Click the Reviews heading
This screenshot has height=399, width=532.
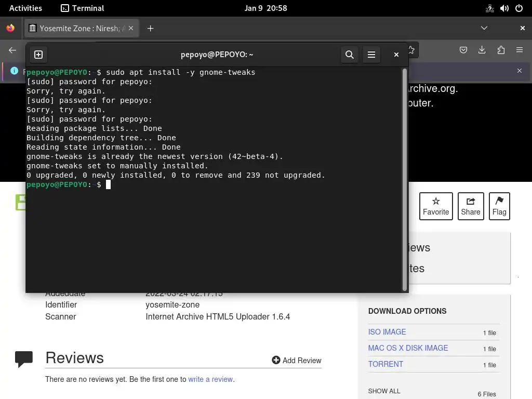point(75,358)
